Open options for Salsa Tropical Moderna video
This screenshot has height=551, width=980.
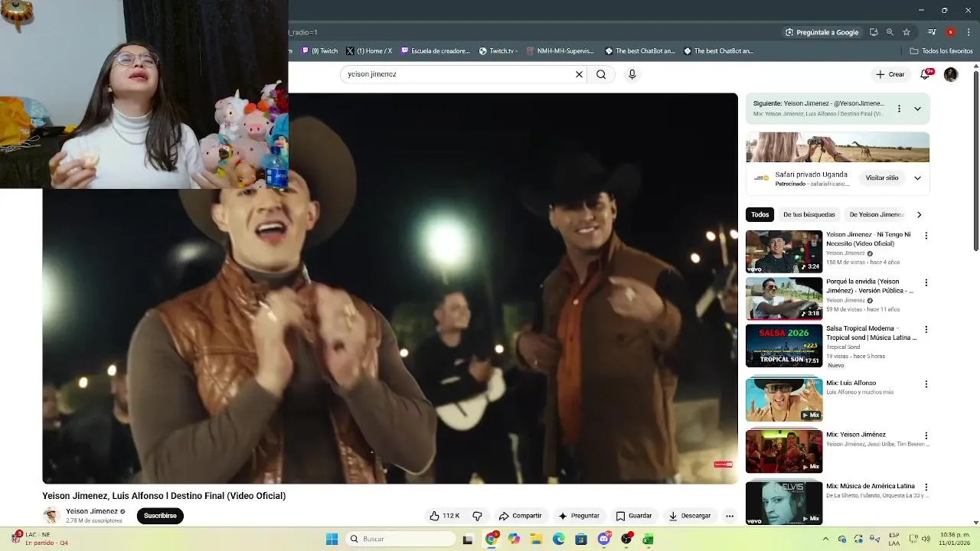926,329
